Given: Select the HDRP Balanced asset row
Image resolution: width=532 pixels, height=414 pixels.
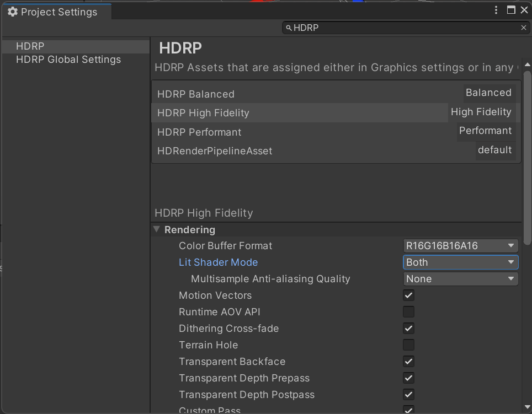Looking at the screenshot, I should [336, 94].
